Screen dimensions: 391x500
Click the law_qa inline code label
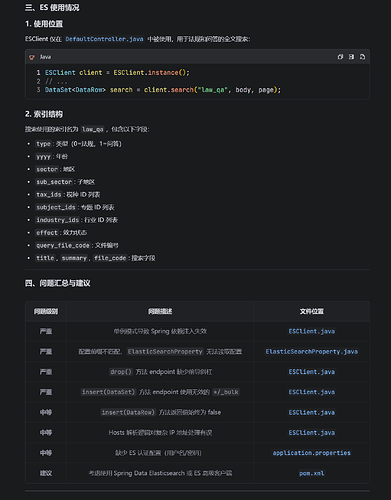click(x=93, y=129)
